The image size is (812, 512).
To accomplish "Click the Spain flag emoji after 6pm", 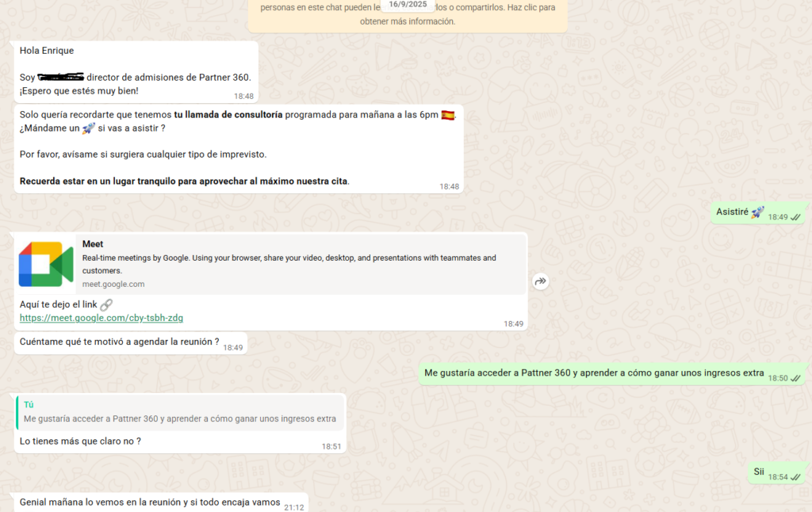I will 448,115.
